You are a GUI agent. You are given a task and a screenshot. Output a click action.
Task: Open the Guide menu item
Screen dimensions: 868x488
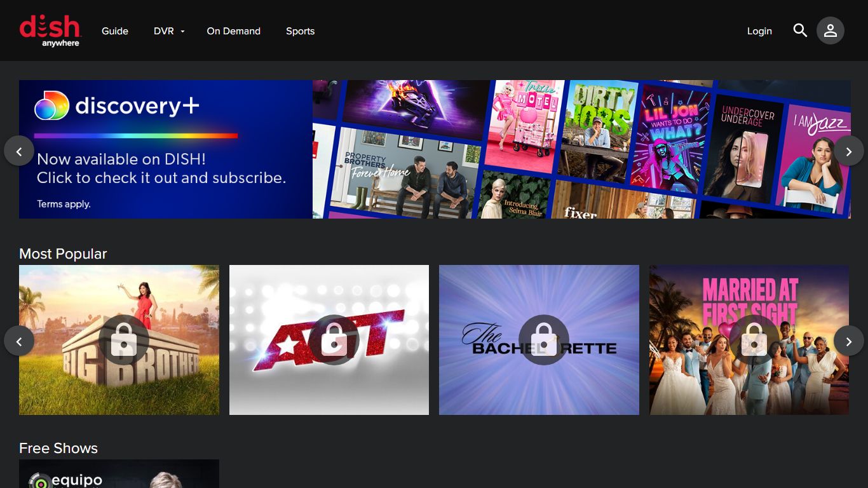pos(115,31)
